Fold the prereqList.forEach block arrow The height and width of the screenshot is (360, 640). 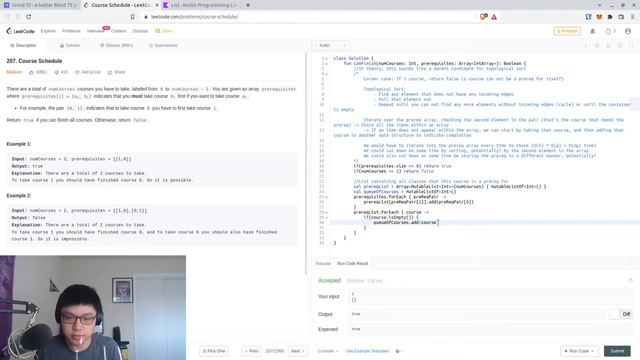pos(327,213)
